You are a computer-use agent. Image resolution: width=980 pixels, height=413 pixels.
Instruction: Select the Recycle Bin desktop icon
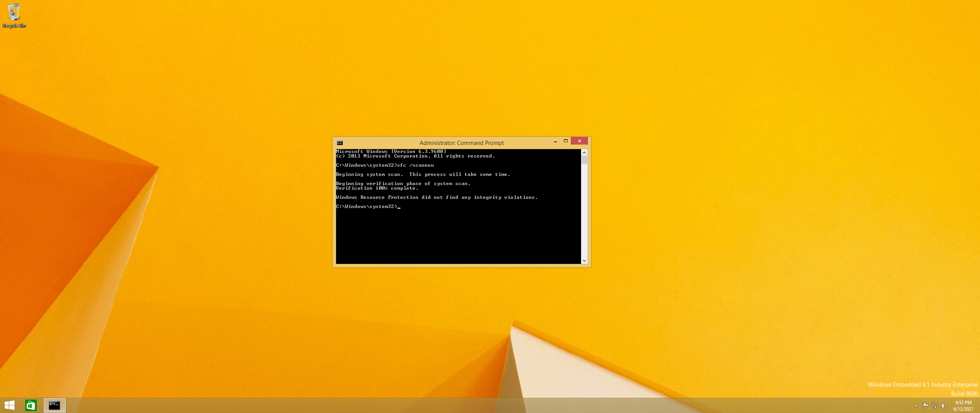pos(14,16)
